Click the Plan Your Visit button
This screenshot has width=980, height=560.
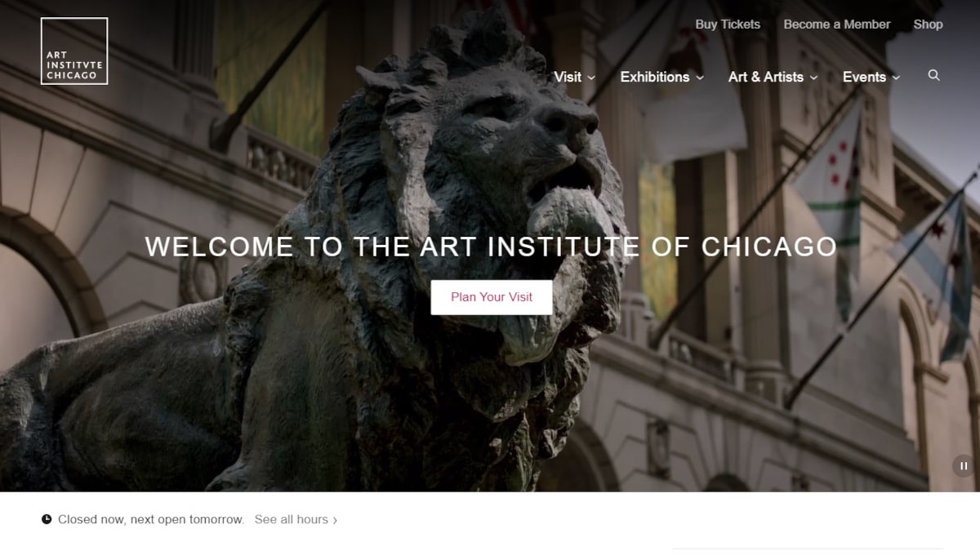click(x=492, y=297)
